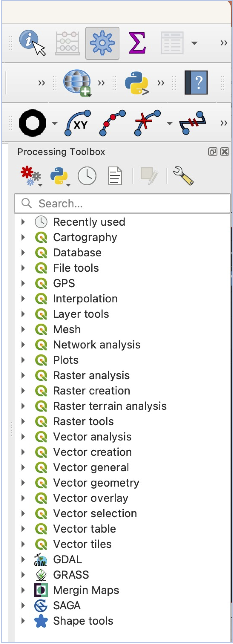Float the Processing Toolbox panel
This screenshot has height=644, width=233.
pyautogui.click(x=212, y=152)
